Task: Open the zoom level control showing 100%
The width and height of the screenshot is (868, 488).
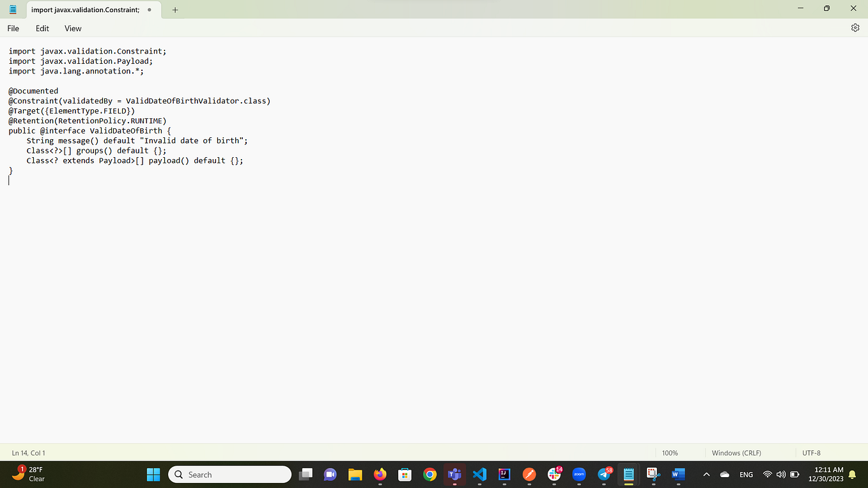Action: (670, 453)
